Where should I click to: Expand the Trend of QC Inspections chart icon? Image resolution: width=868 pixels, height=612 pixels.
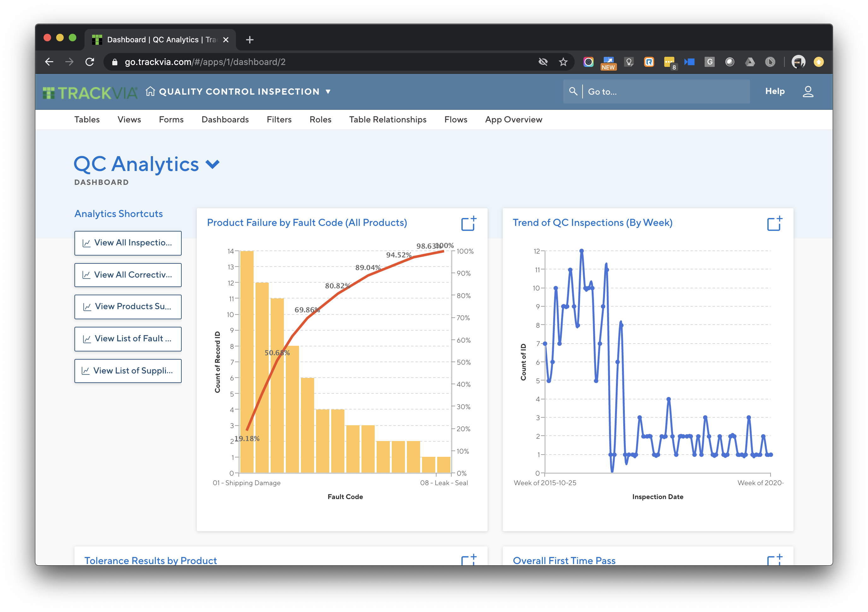coord(775,223)
